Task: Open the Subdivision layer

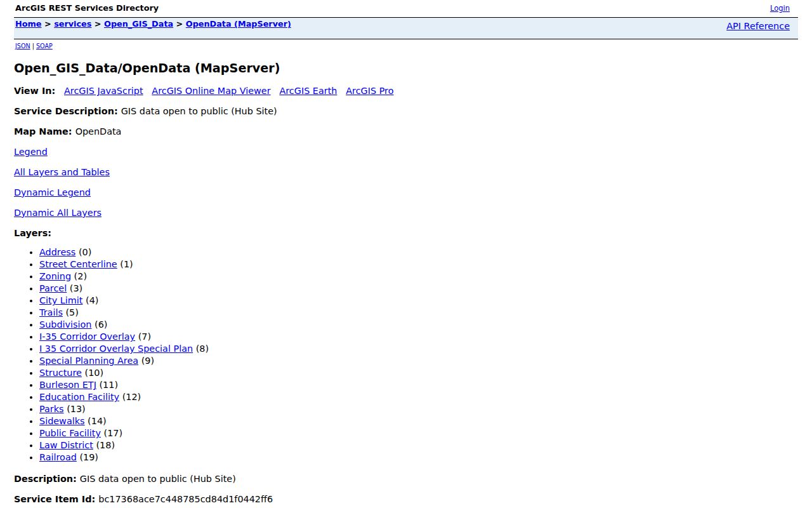Action: tap(65, 324)
